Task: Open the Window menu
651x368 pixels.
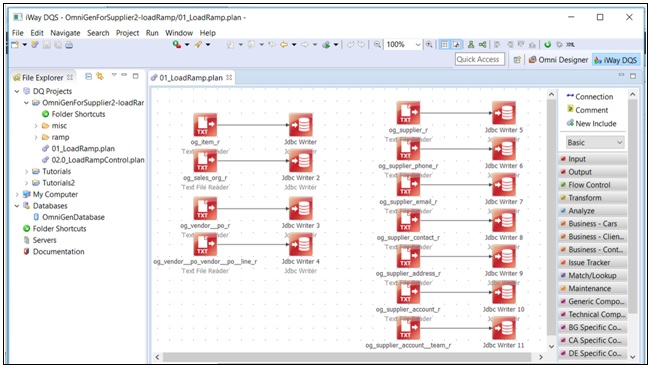Action: coord(179,33)
